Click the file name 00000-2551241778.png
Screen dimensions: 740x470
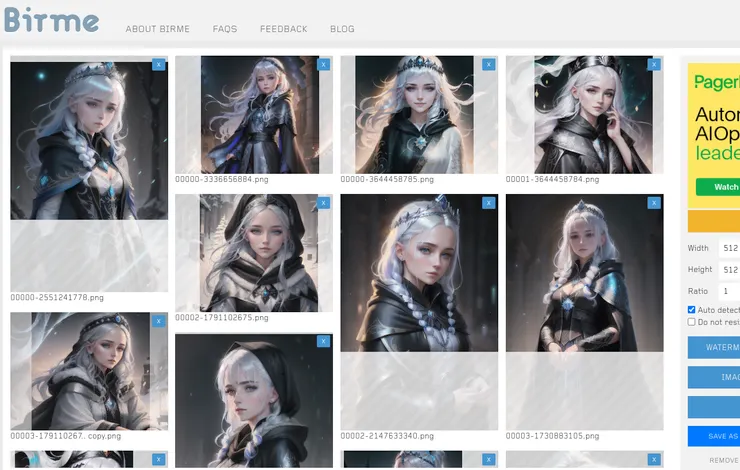coord(57,297)
